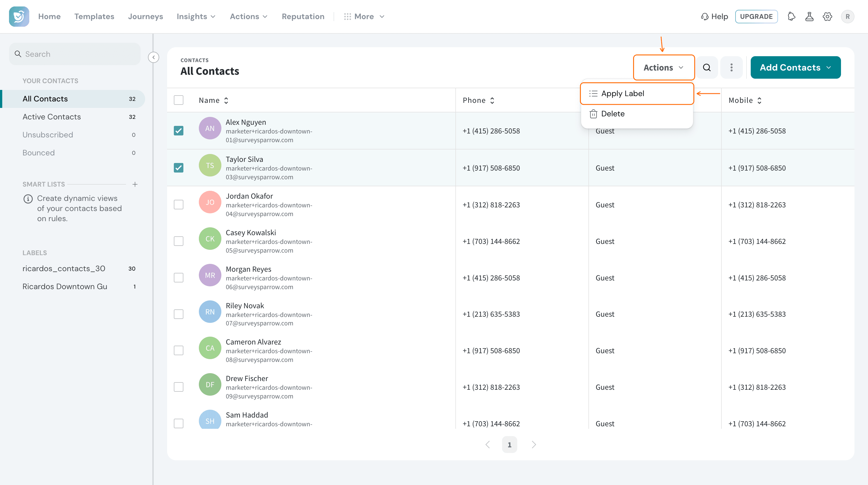The width and height of the screenshot is (868, 485).
Task: Expand the More menu in navbar
Action: pyautogui.click(x=364, y=17)
